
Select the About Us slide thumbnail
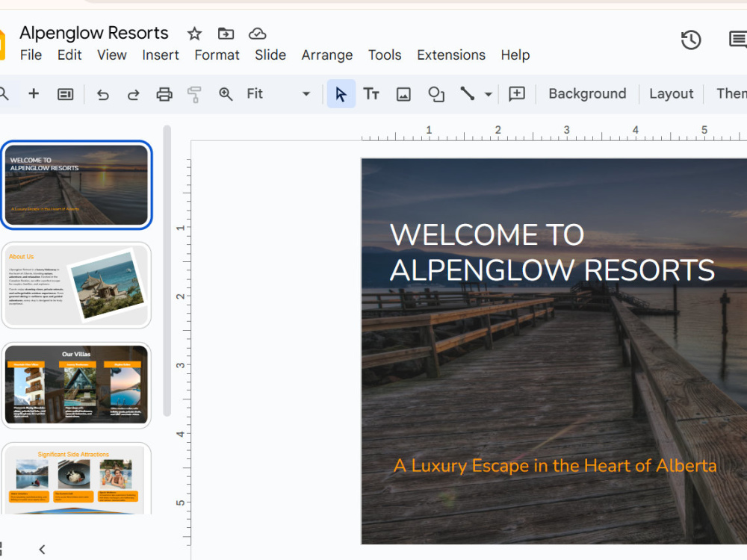point(77,284)
